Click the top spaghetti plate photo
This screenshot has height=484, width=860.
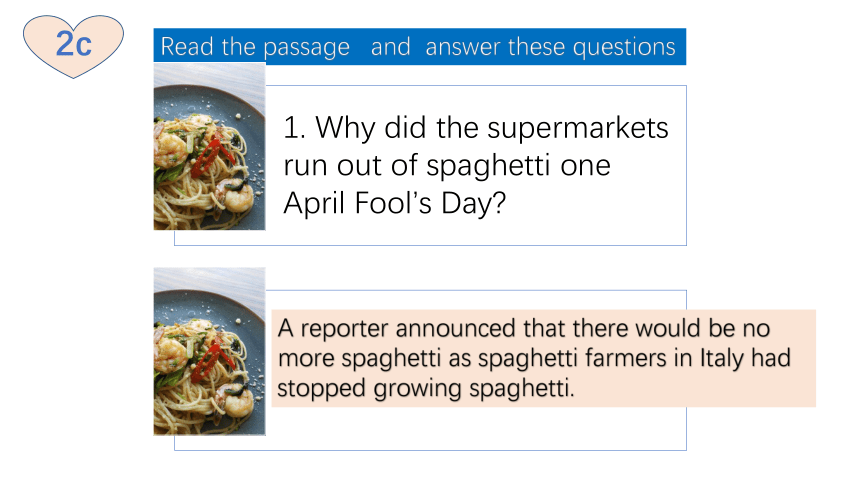tap(210, 147)
